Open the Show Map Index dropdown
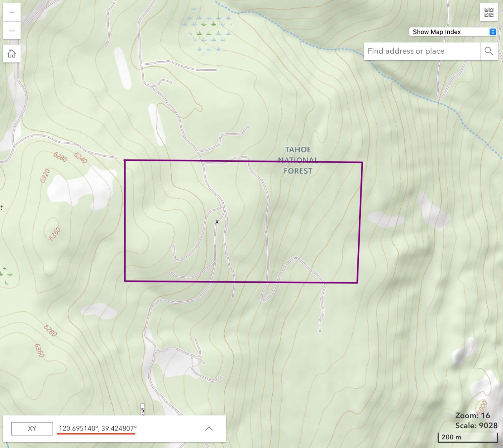Screen dimensions: 503x448 [x=453, y=32]
